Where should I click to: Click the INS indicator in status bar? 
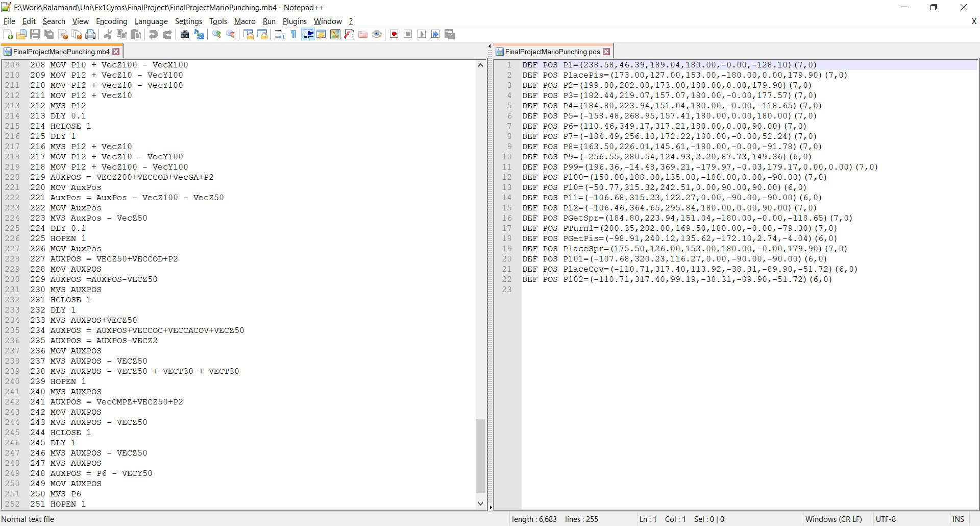coord(958,519)
